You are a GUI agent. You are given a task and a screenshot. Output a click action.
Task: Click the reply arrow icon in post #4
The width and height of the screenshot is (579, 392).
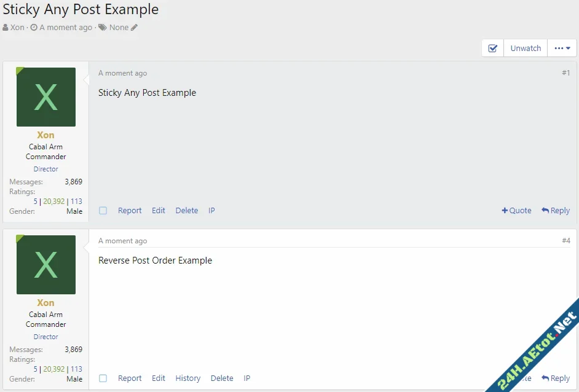pos(545,378)
